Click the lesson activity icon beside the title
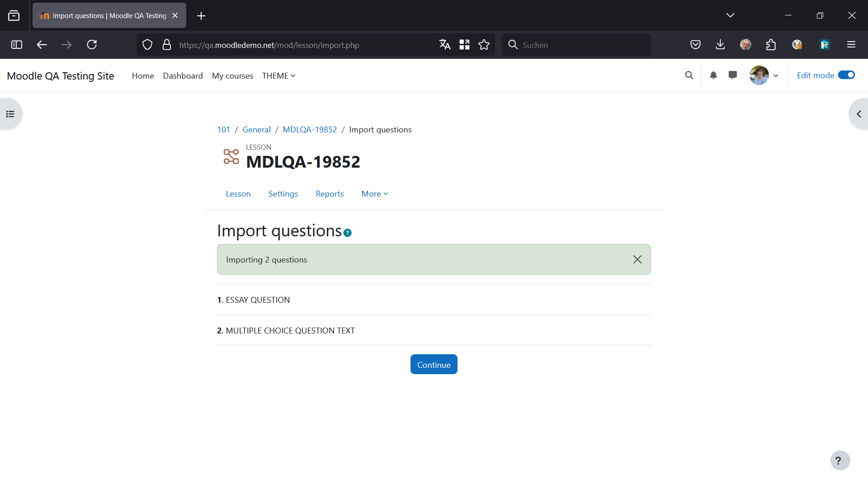 click(231, 157)
